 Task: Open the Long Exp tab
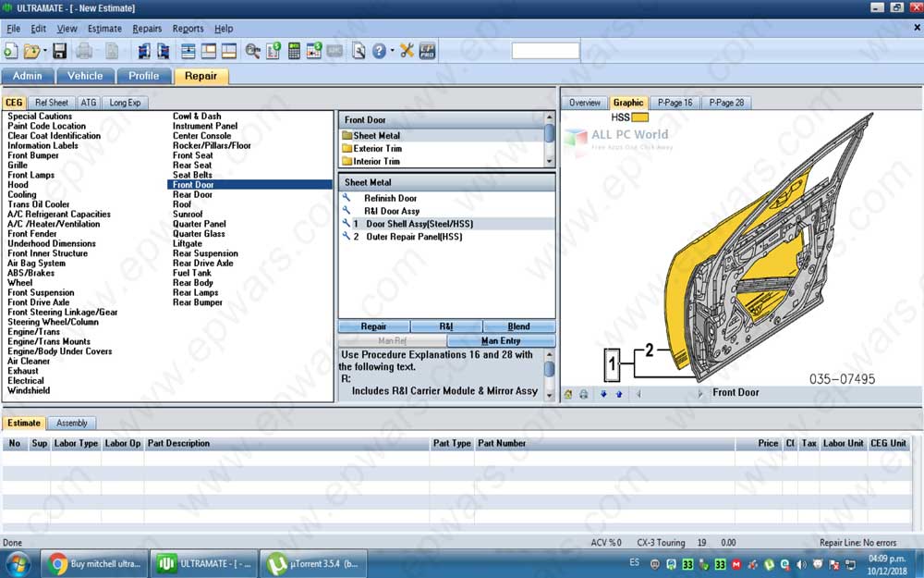tap(125, 103)
